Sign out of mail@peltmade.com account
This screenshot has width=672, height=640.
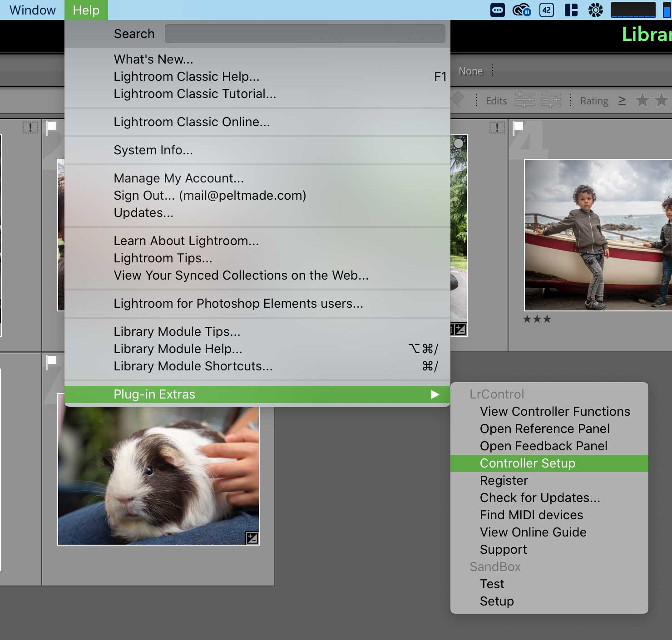point(257,195)
